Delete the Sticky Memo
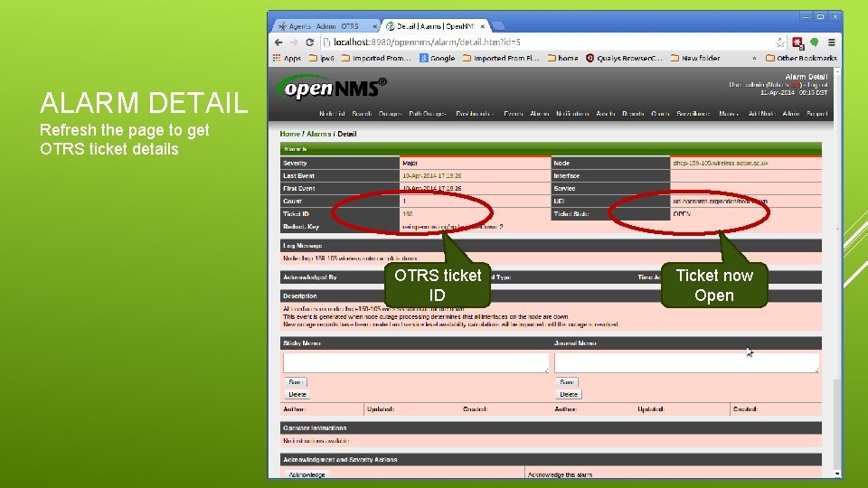 click(x=297, y=395)
